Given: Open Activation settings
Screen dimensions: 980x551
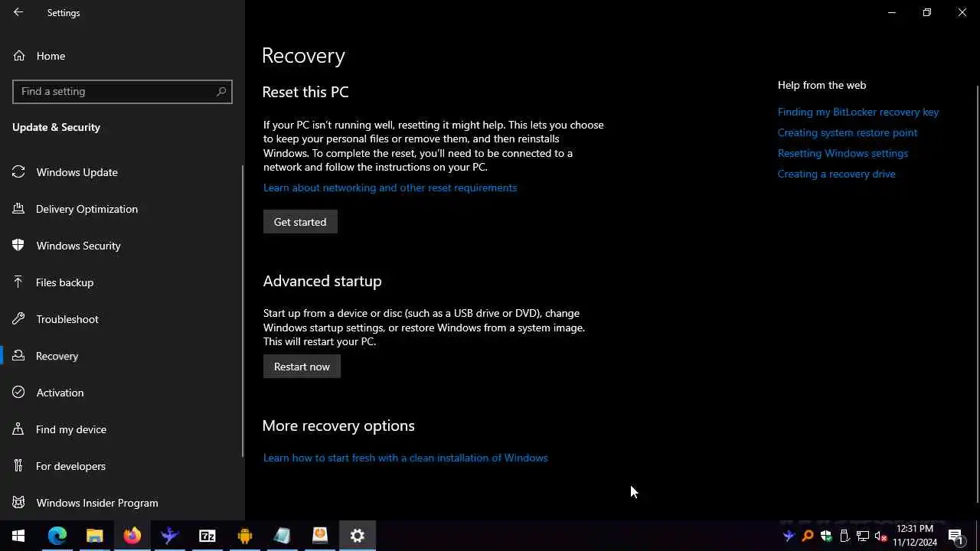Looking at the screenshot, I should coord(121,393).
